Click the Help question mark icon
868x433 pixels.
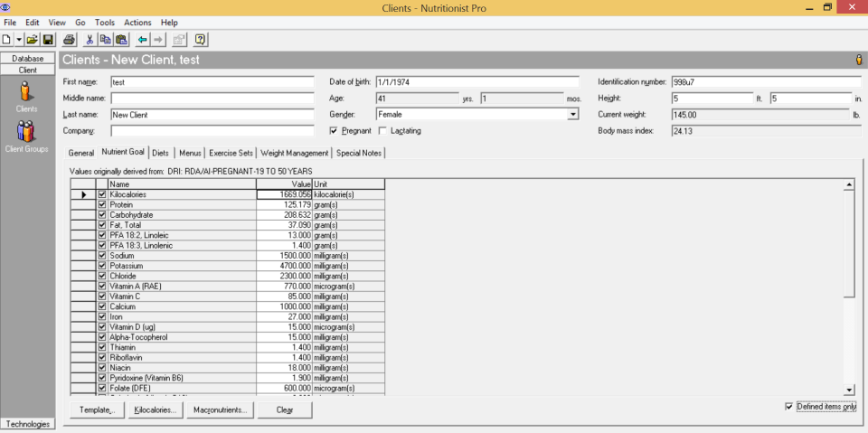click(x=201, y=39)
